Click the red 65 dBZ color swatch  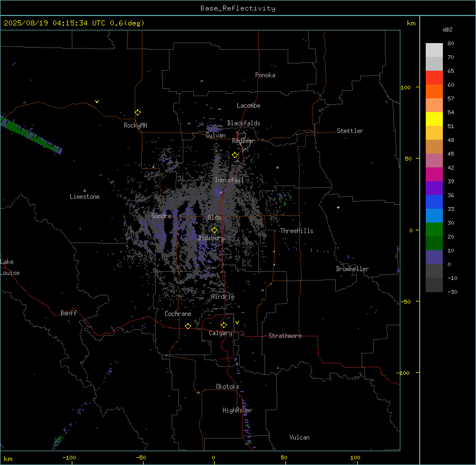(x=434, y=77)
